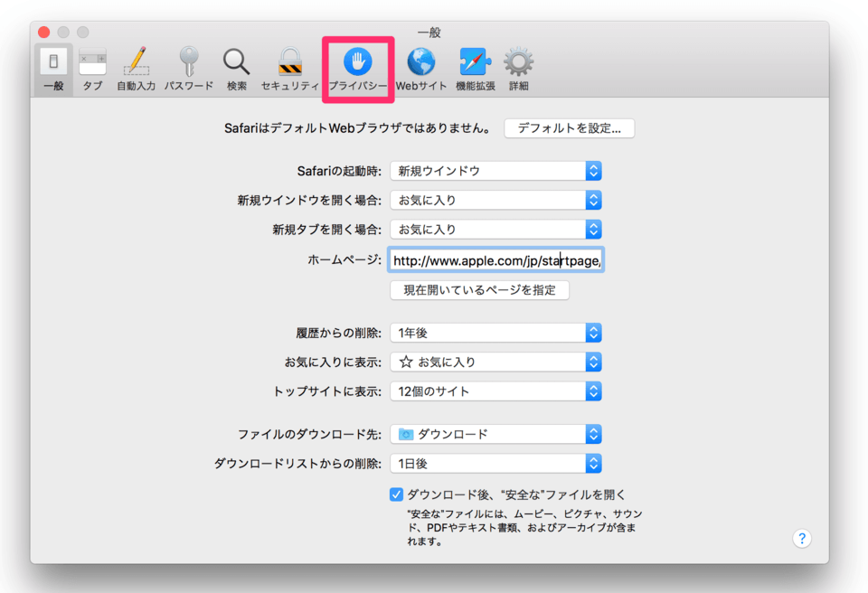Open the 新規ウインドウを開く場合 dropdown
The image size is (868, 593).
pos(495,200)
